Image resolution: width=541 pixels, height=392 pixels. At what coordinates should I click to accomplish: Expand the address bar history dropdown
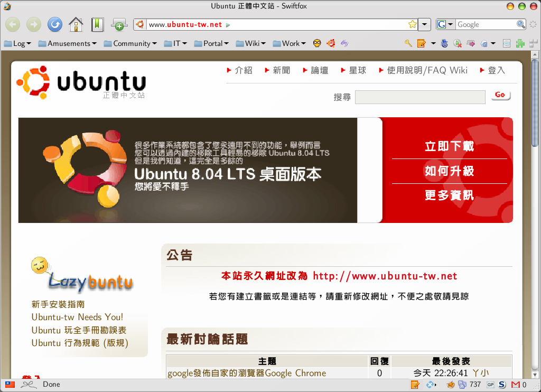pos(424,24)
